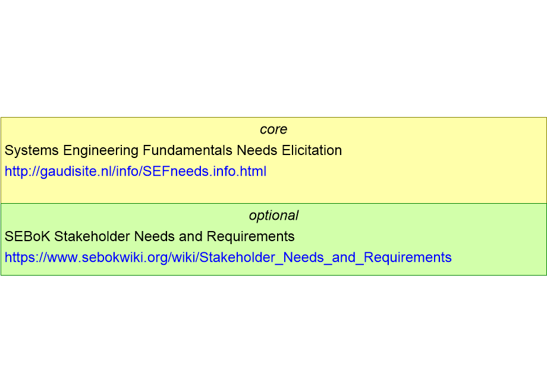Screen dimensions: 547x392
Task: Open the sebokwiki Stakeholder Needs link
Action: [228, 258]
